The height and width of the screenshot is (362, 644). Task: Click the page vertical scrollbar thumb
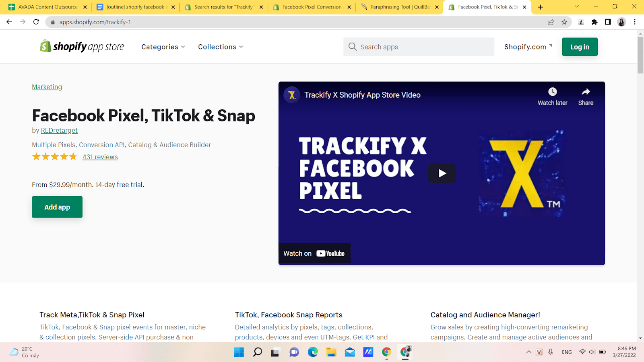click(640, 55)
